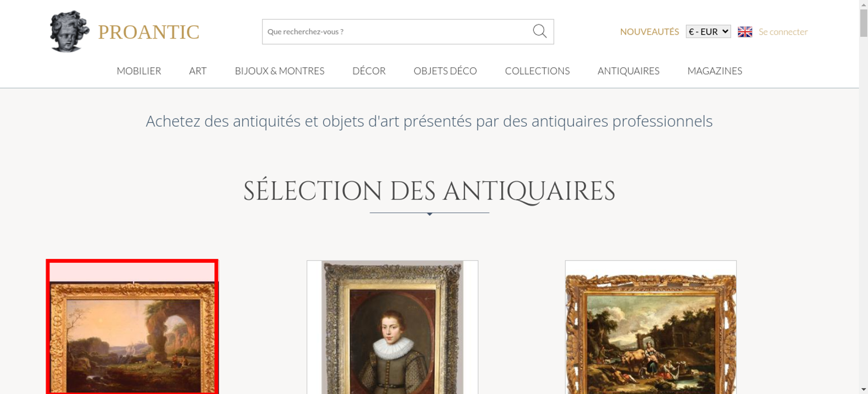Open the Mobilier menu
The image size is (868, 394).
(x=139, y=71)
